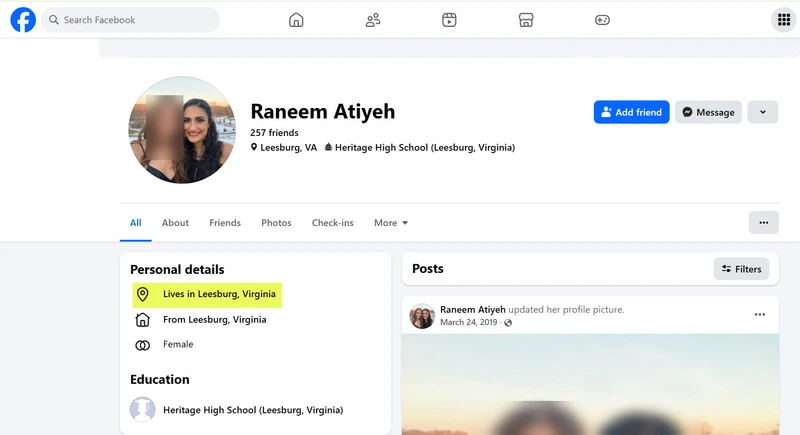
Task: Open the Home feed icon
Action: coord(296,20)
